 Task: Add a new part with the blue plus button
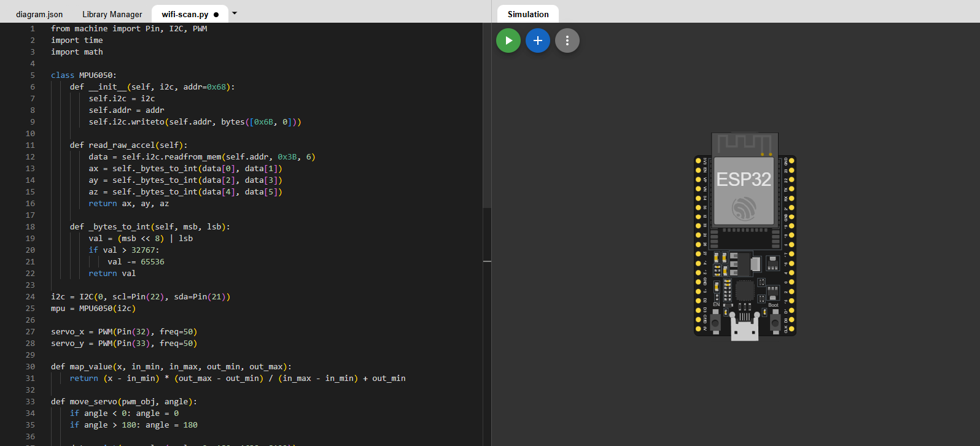coord(538,40)
